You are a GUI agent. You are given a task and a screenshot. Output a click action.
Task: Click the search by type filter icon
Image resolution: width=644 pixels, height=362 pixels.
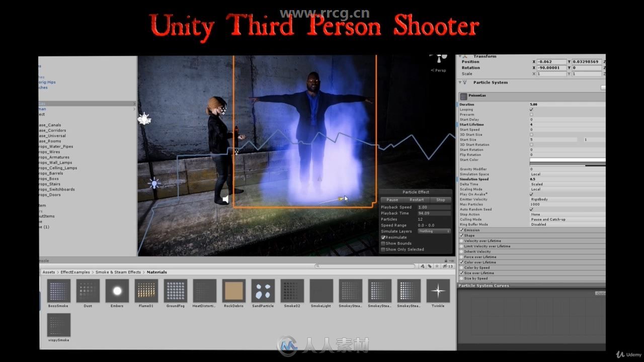pos(423,266)
